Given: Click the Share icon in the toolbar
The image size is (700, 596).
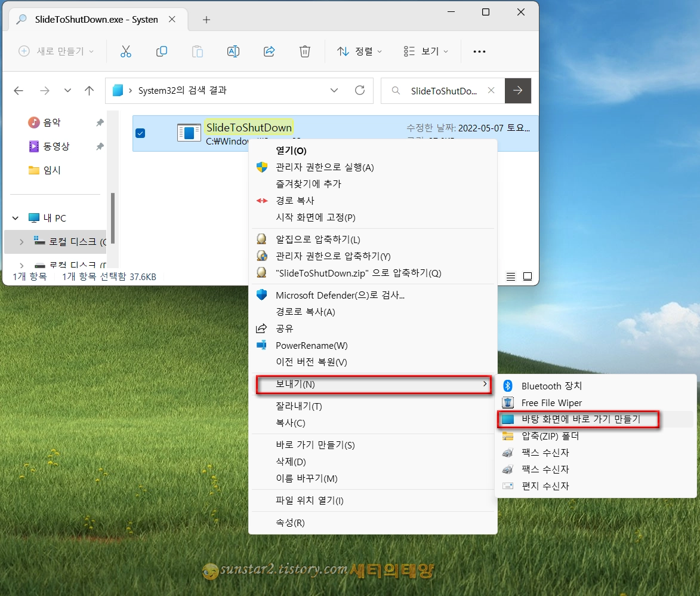Looking at the screenshot, I should 269,51.
